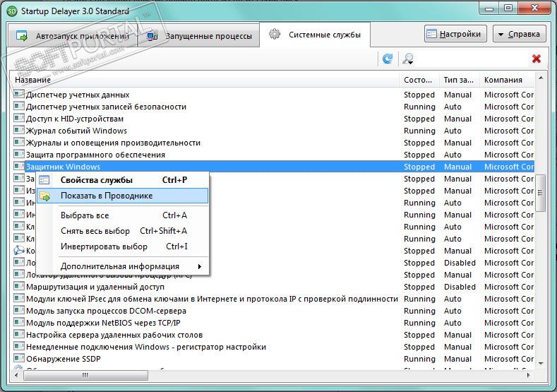The height and width of the screenshot is (392, 557).
Task: Click the icon beside Журналы и оповещения производительности
Action: click(19, 142)
